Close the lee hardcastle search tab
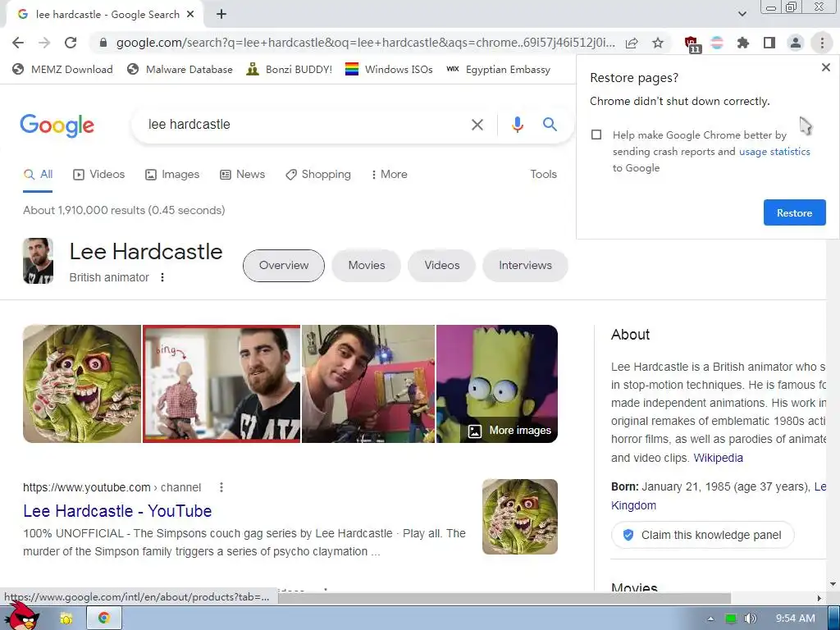 point(190,15)
